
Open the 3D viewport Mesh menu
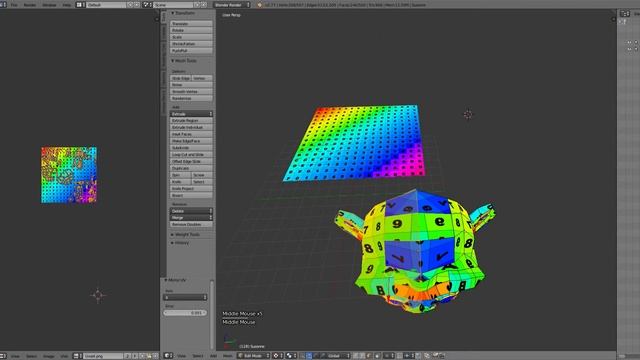227,356
